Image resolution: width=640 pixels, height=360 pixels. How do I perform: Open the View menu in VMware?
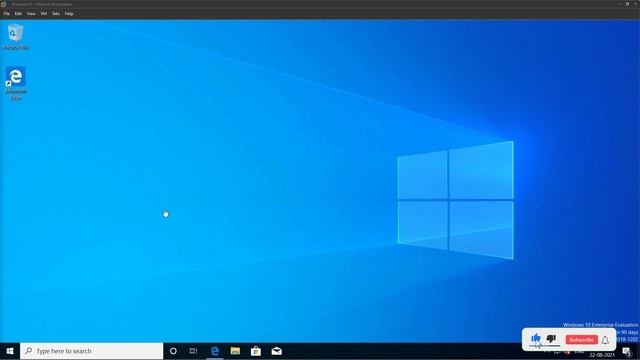click(31, 13)
